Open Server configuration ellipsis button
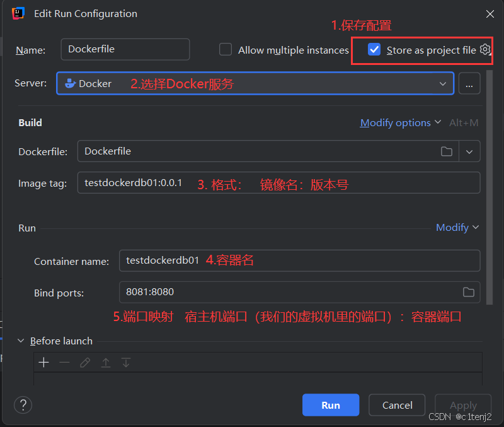Image resolution: width=504 pixels, height=427 pixels. click(x=469, y=84)
